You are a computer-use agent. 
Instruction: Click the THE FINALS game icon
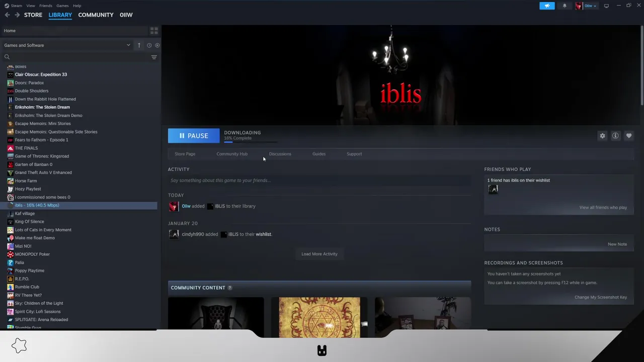[x=10, y=148]
